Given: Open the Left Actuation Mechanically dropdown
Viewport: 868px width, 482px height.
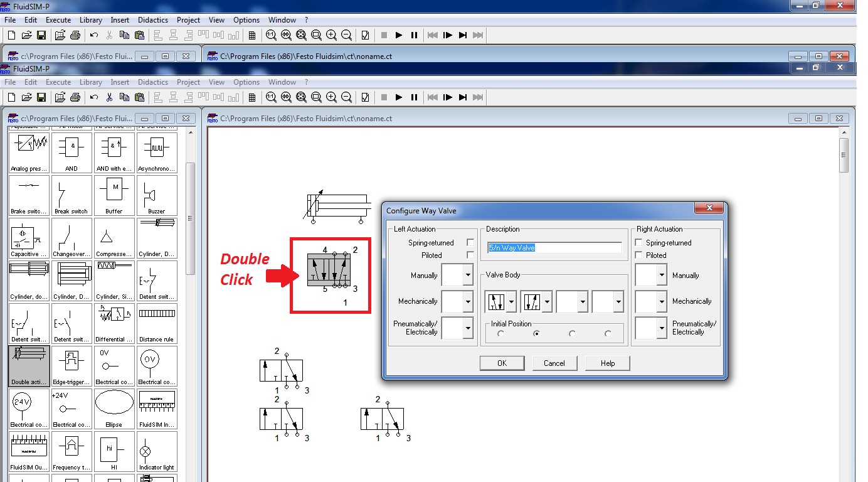Looking at the screenshot, I should [x=467, y=301].
